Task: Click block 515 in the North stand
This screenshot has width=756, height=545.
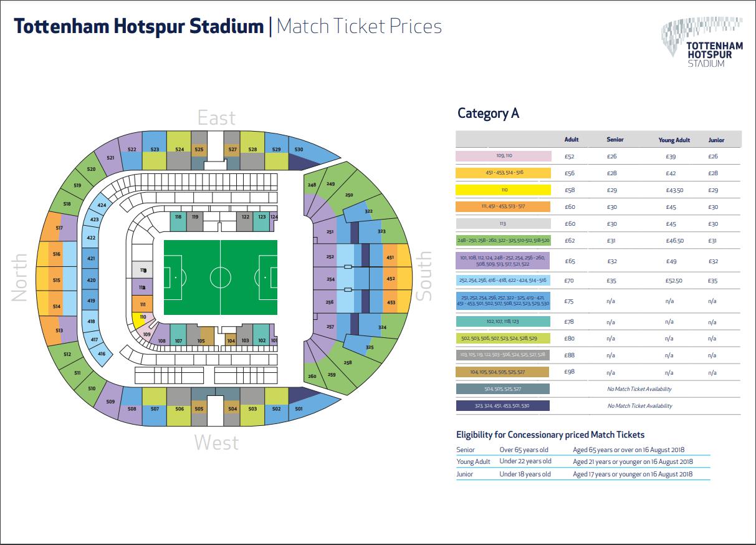Action: pos(57,281)
